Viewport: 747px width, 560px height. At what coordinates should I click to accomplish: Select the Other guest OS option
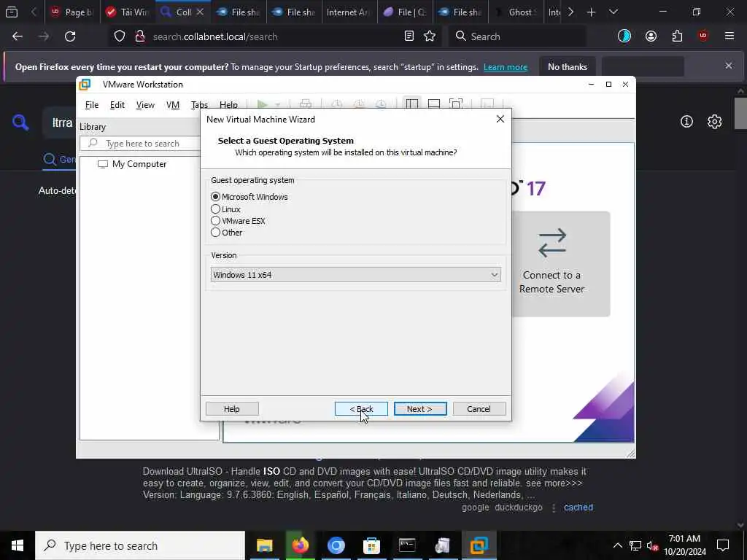click(215, 233)
